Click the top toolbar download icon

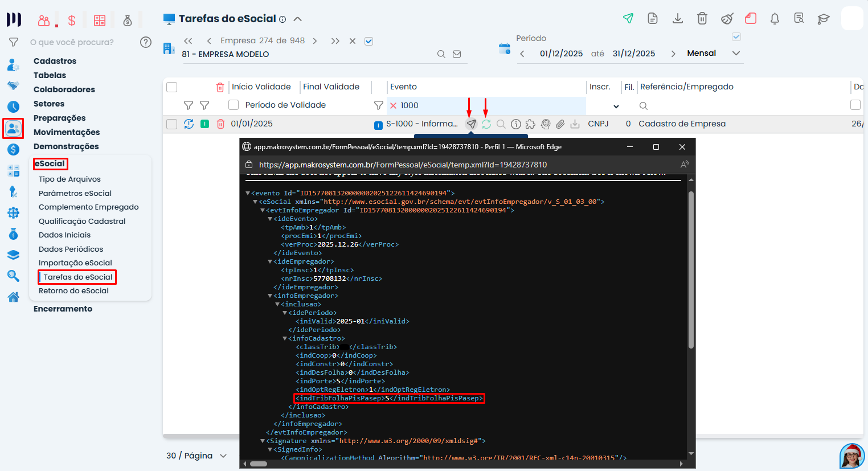[x=678, y=18]
